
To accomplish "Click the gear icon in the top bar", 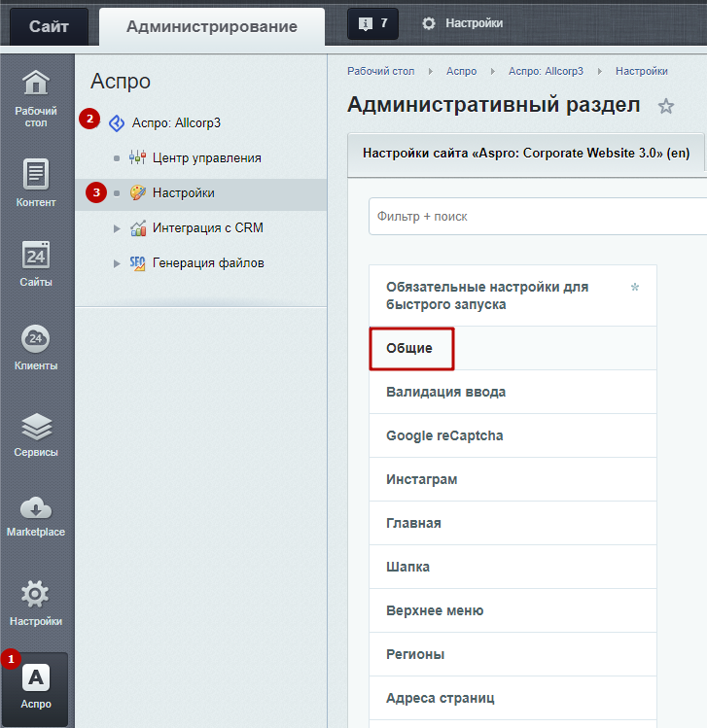I will click(428, 23).
